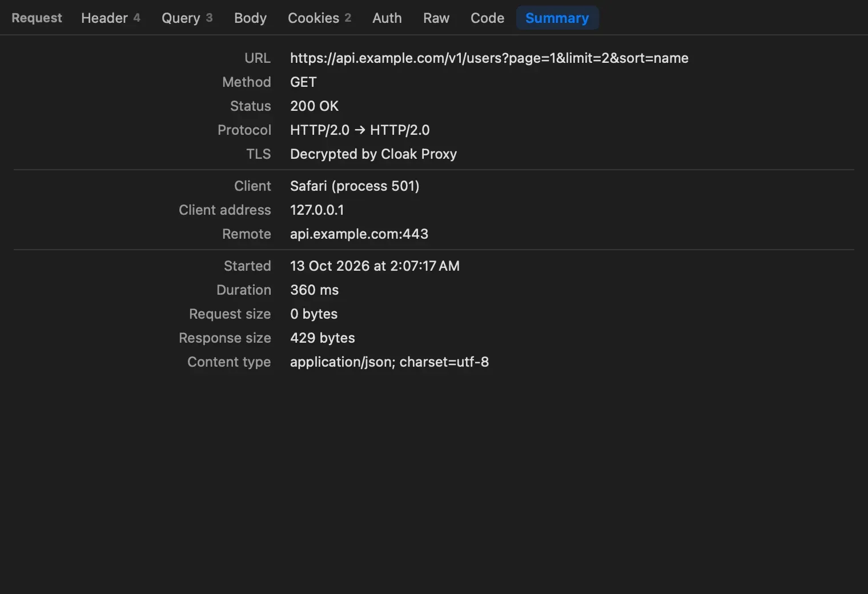Open the Header tab
The image size is (868, 594).
click(x=110, y=18)
